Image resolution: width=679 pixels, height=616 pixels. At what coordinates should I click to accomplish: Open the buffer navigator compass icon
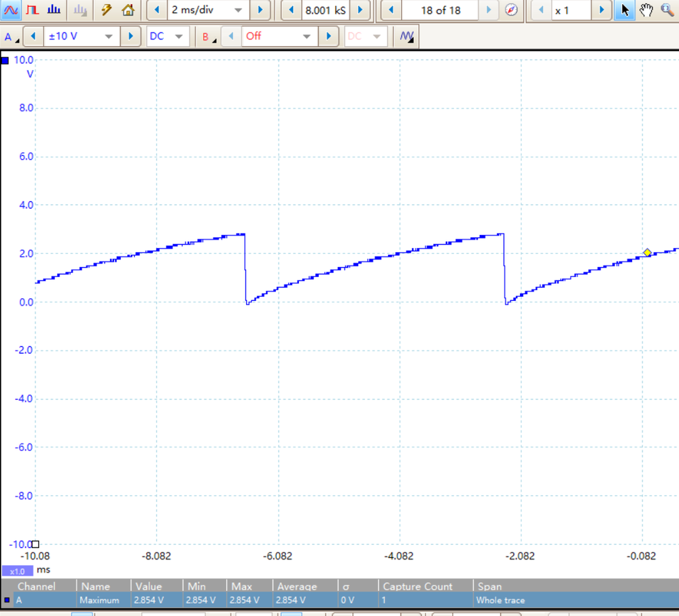511,10
